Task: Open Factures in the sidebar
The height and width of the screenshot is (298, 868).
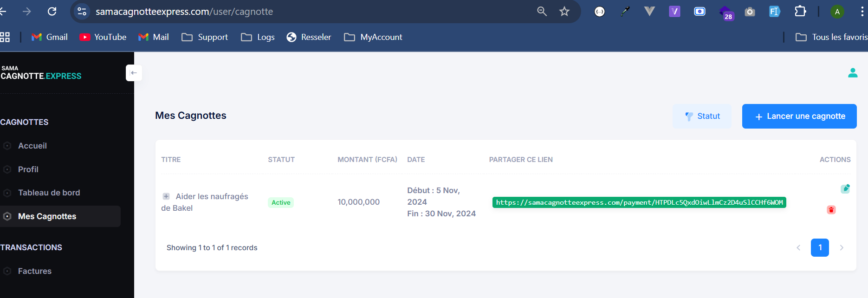Action: click(x=34, y=271)
